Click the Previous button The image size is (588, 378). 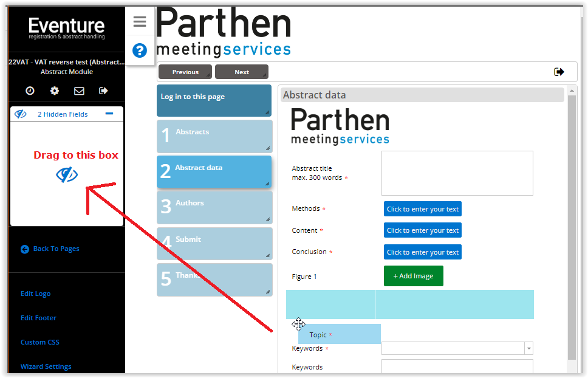point(185,72)
